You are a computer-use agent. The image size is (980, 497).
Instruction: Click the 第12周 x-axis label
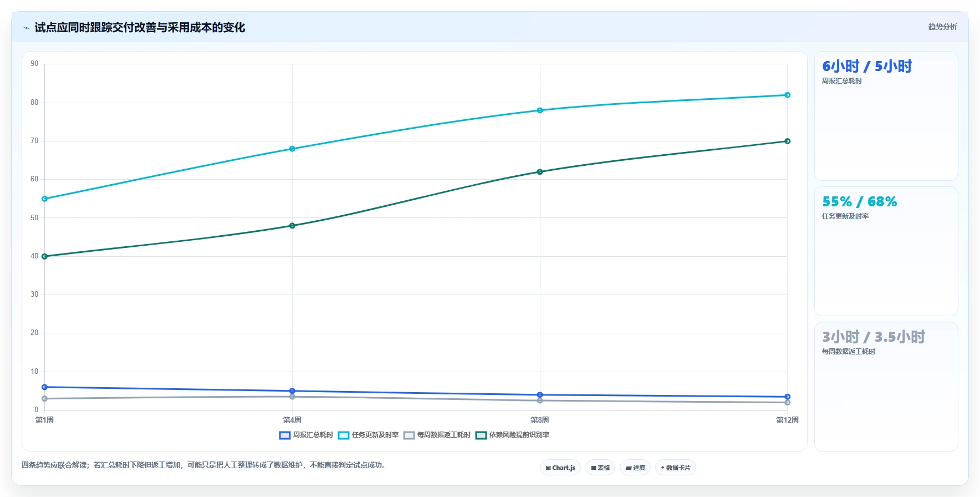[787, 420]
